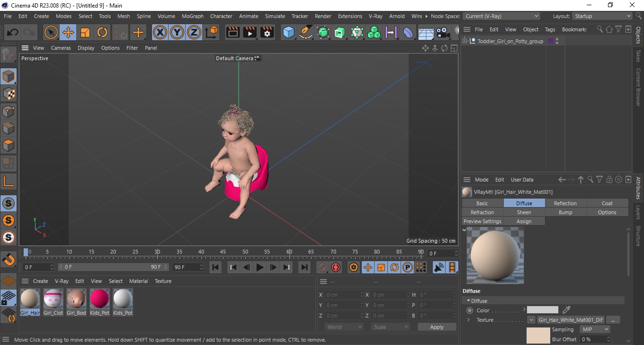Select the Coat tab
Image resolution: width=644 pixels, height=345 pixels.
tap(607, 203)
